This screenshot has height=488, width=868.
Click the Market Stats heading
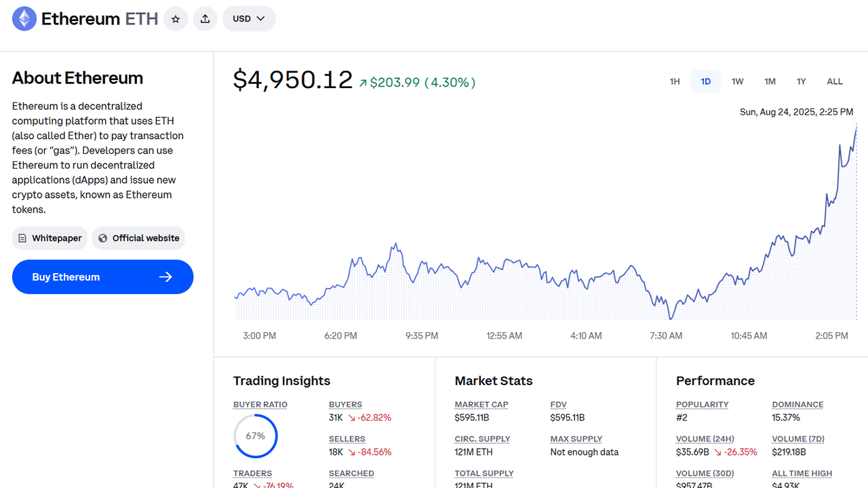click(494, 381)
